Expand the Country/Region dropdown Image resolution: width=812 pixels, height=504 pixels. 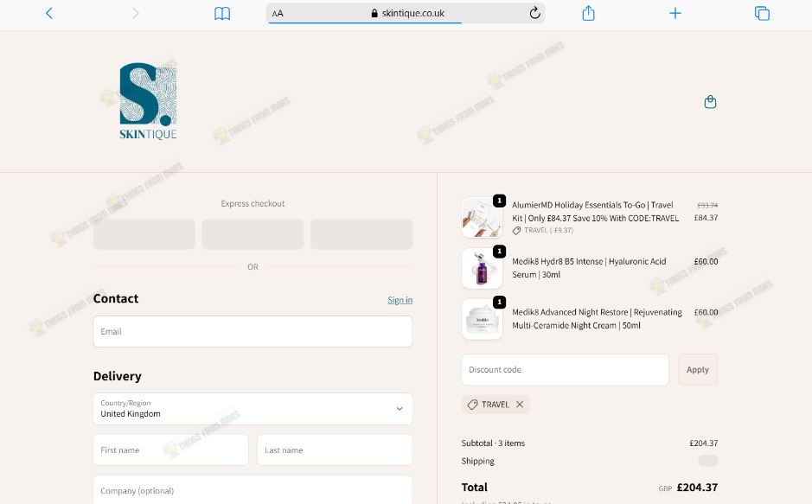[253, 409]
